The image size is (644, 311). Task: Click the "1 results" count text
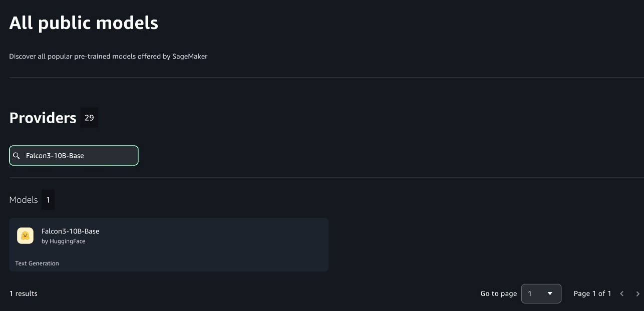point(24,293)
